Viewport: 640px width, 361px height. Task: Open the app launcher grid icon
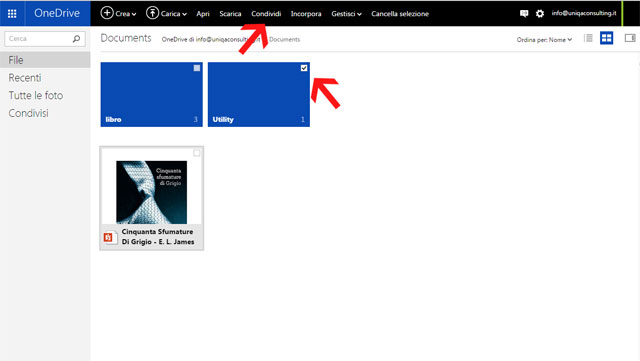point(12,13)
